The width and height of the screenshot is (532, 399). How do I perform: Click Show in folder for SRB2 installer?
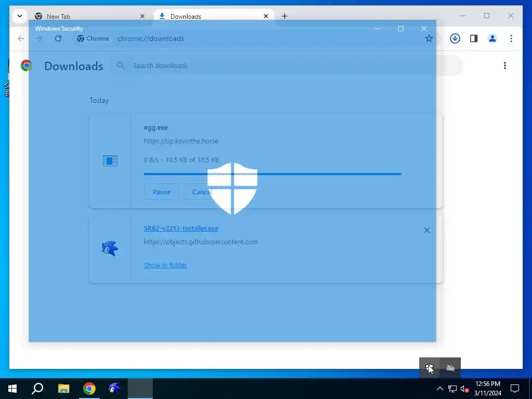coord(165,265)
